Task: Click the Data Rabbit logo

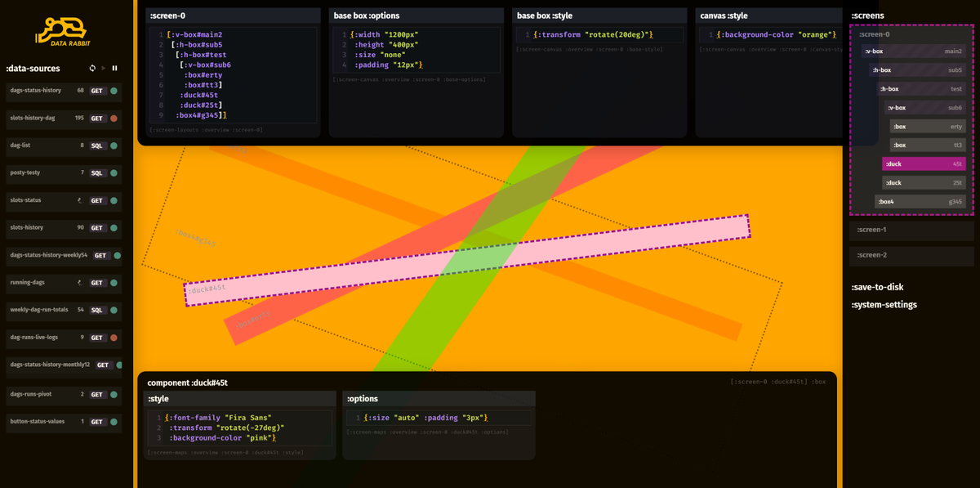Action: pyautogui.click(x=62, y=31)
